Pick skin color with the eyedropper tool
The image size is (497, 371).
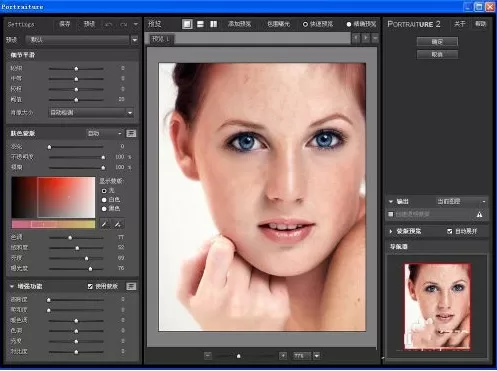click(x=105, y=224)
